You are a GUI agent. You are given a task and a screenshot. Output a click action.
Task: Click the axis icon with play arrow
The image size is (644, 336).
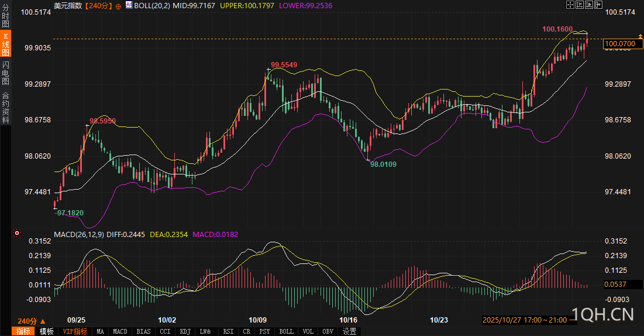click(x=589, y=5)
